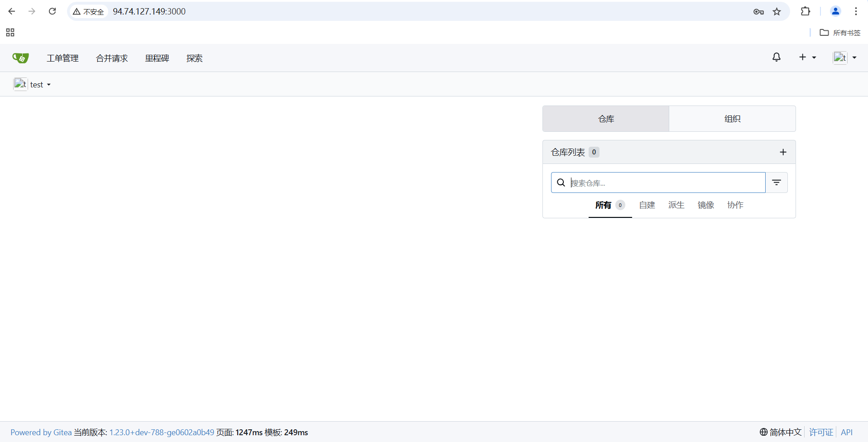
Task: Open 里程碑 in the navbar
Action: pyautogui.click(x=157, y=58)
